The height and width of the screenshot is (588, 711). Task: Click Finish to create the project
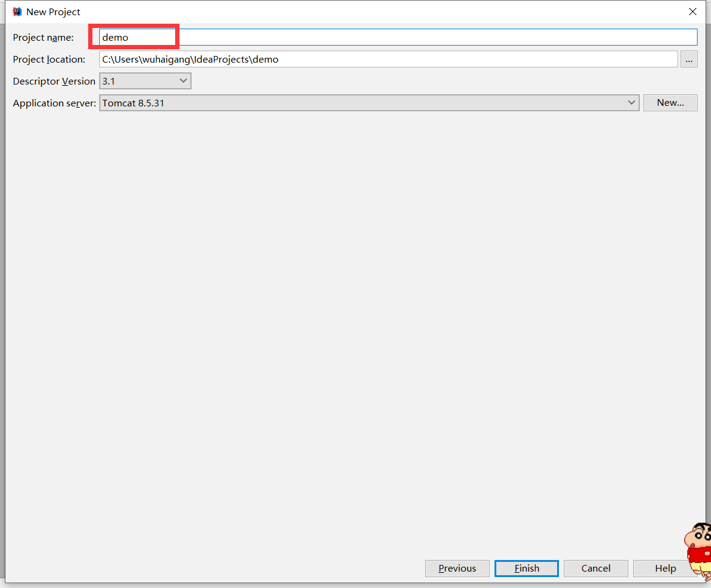(x=527, y=568)
